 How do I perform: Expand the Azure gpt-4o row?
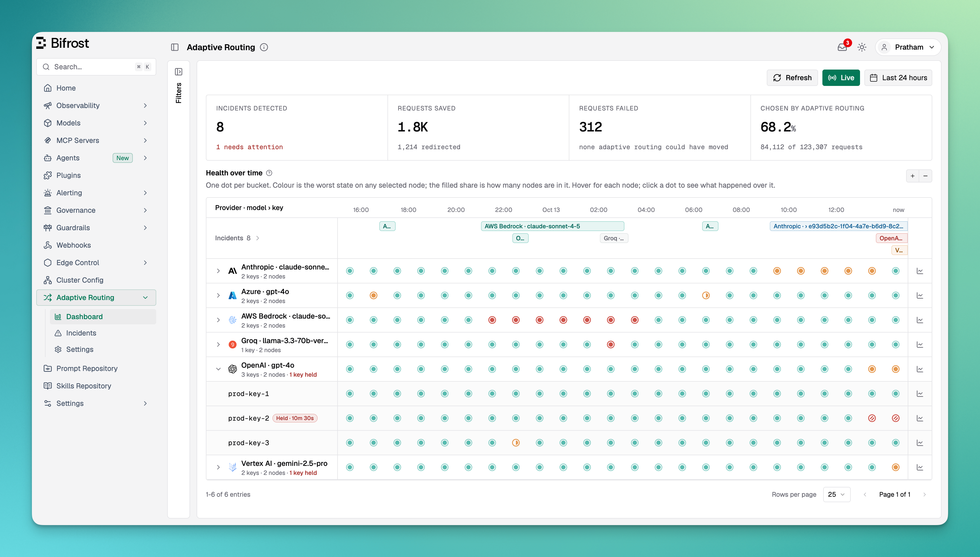click(218, 295)
